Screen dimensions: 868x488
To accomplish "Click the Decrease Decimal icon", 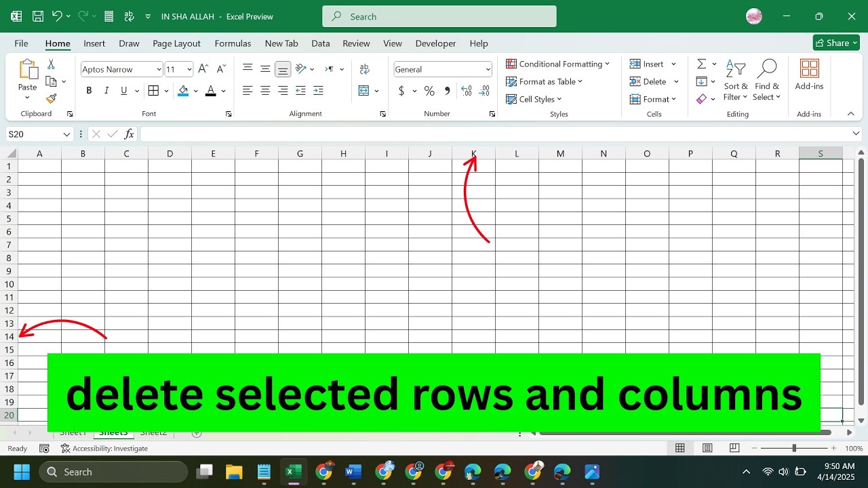I will [484, 90].
